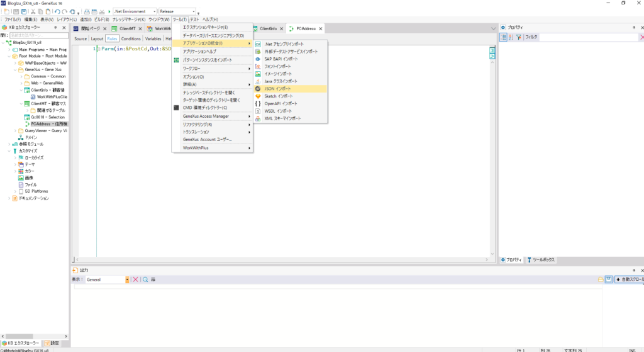Expand the ドキュメンテーション tree node
The height and width of the screenshot is (352, 644).
pyautogui.click(x=9, y=198)
